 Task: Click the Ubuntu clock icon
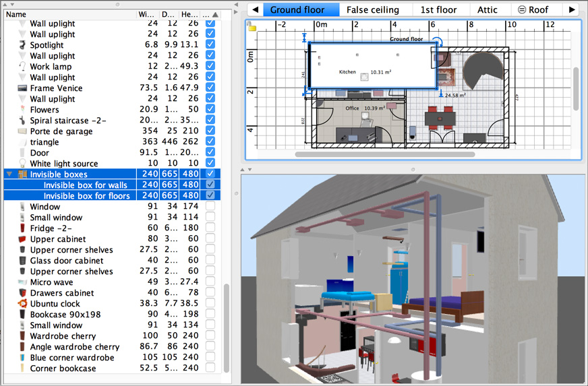22,304
